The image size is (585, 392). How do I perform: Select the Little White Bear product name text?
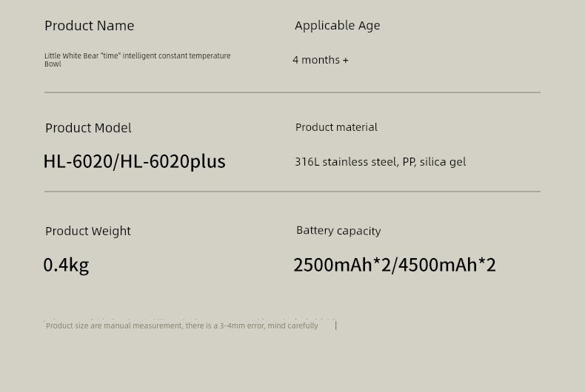(x=137, y=60)
